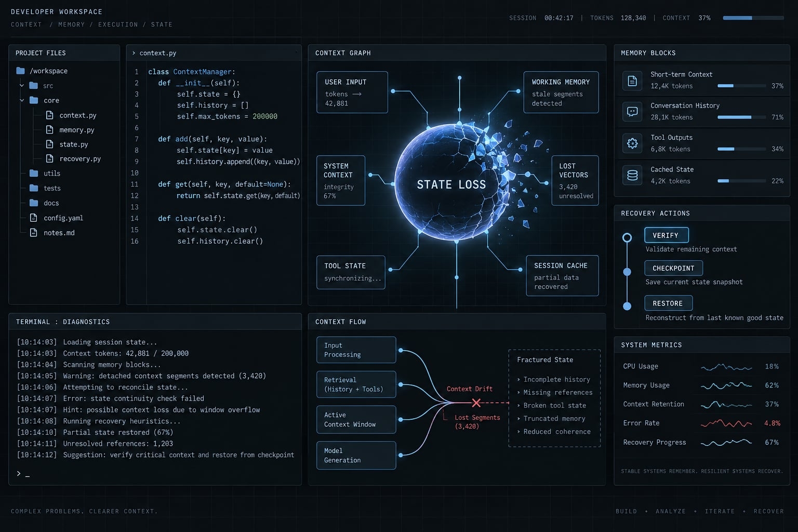This screenshot has width=798, height=532.
Task: Click the USER INPUT graph node
Action: click(352, 92)
